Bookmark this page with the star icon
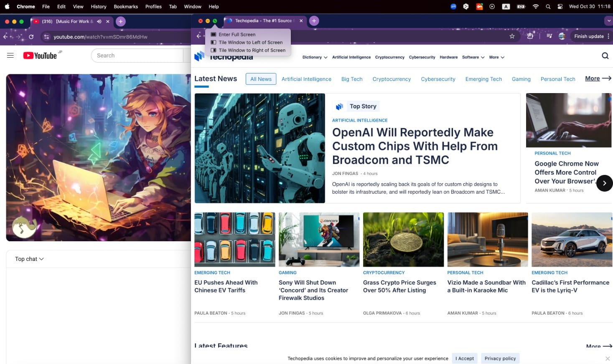The height and width of the screenshot is (364, 613). coord(512,36)
